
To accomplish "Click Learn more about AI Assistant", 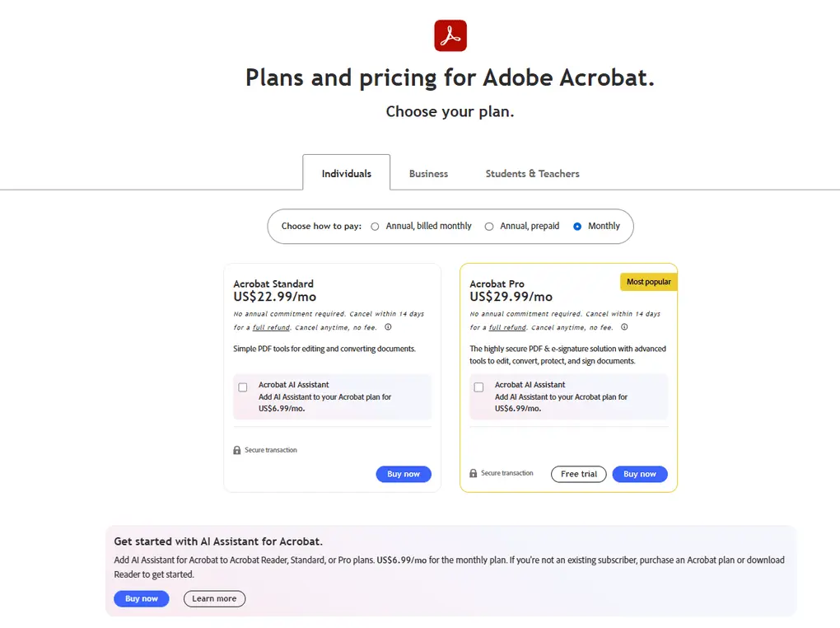I will 214,598.
